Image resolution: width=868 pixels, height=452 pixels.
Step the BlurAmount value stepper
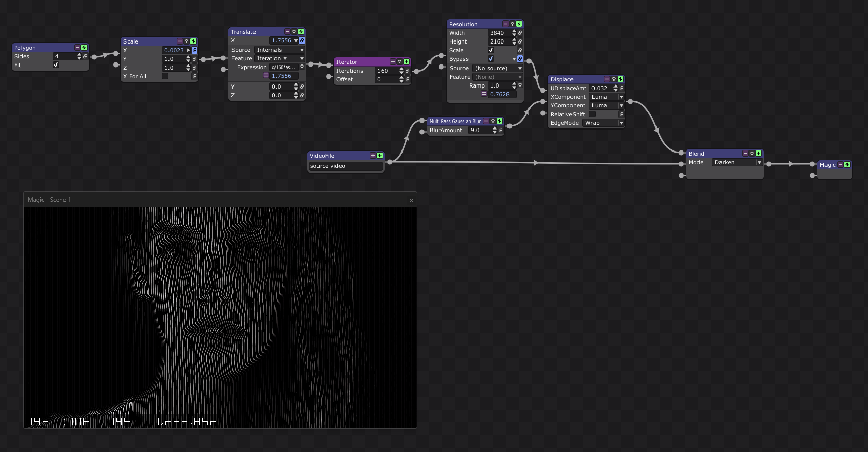[x=495, y=130]
